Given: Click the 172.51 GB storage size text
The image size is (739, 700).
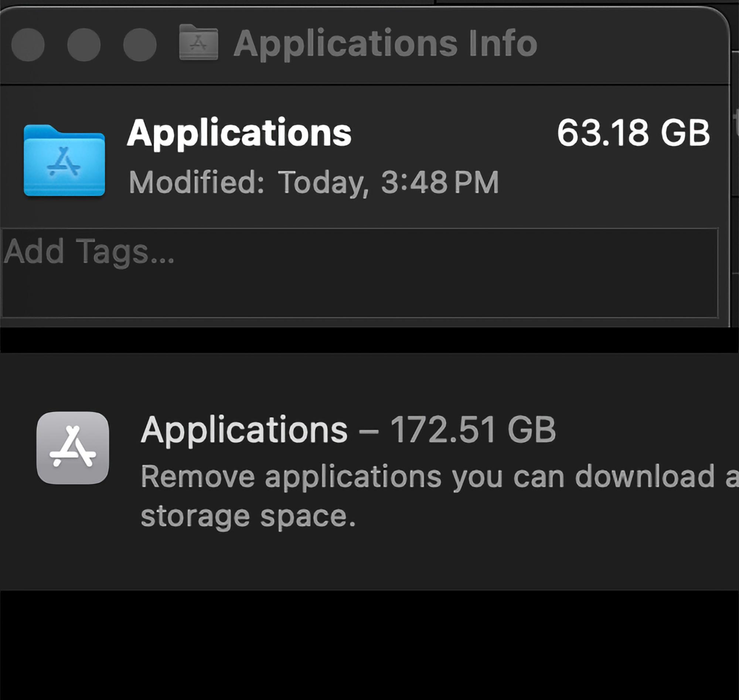Looking at the screenshot, I should pyautogui.click(x=473, y=430).
